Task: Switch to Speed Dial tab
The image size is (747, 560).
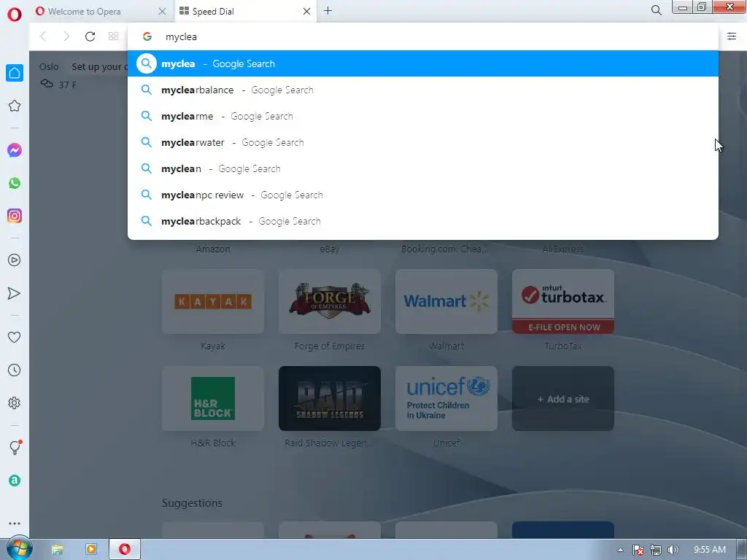Action: coord(246,11)
